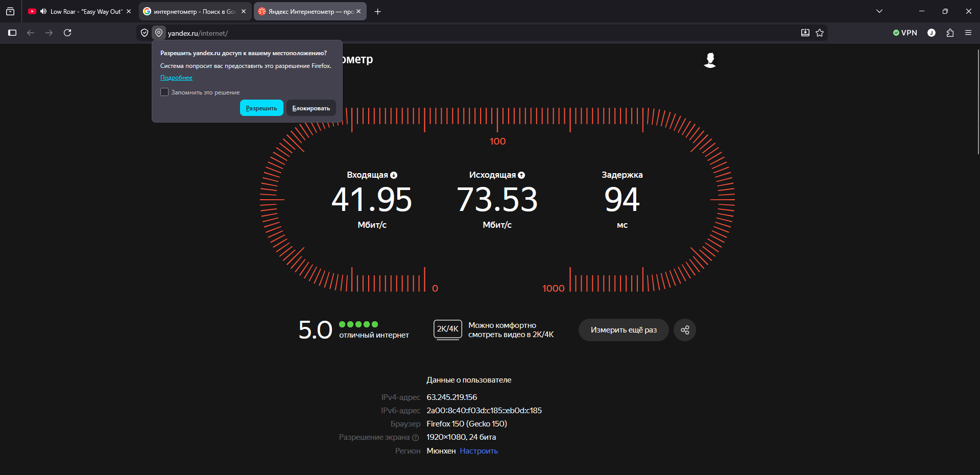Click the '1920×1080, 24 бита' resolution value
The height and width of the screenshot is (475, 980).
(461, 437)
